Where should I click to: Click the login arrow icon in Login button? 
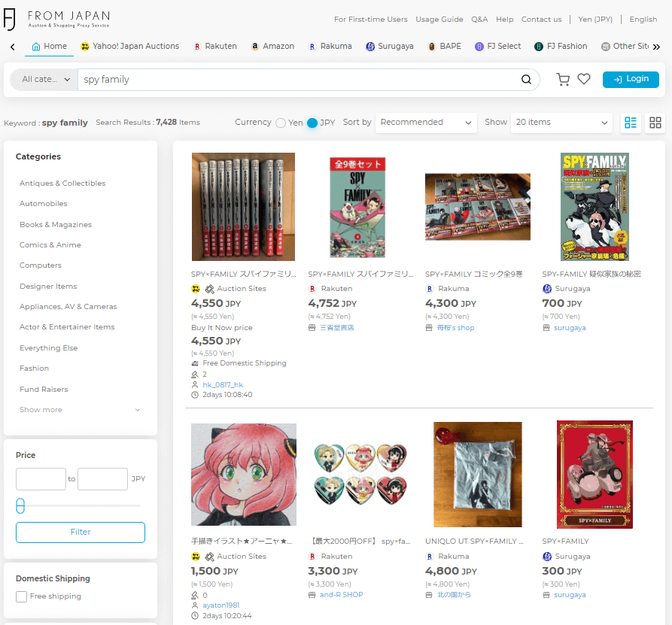pos(618,80)
